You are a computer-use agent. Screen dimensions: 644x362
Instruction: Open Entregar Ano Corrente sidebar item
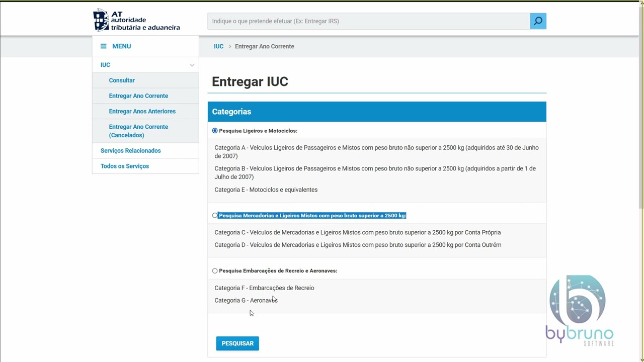click(138, 96)
